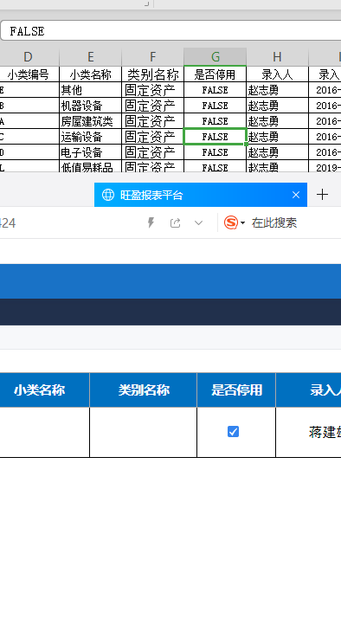Screen dimensions: 341x644
Task: Select 固定资产 cell in 其他 row
Action: (x=153, y=90)
